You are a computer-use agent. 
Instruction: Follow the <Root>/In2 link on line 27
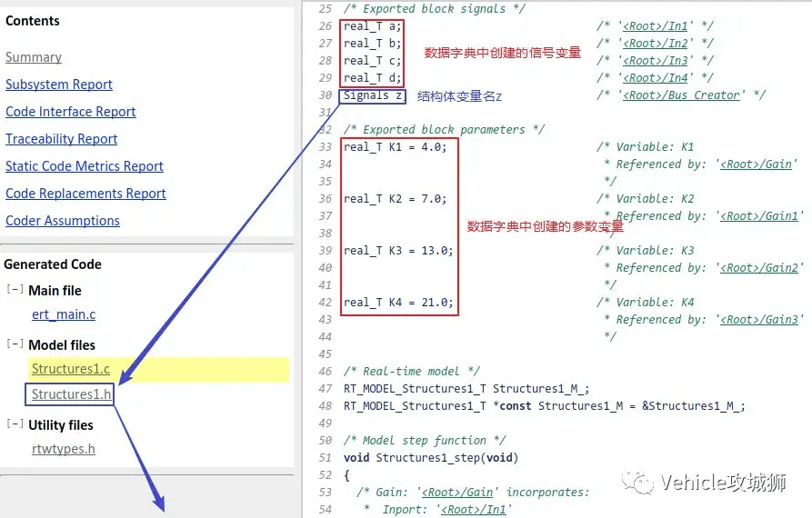pyautogui.click(x=655, y=44)
